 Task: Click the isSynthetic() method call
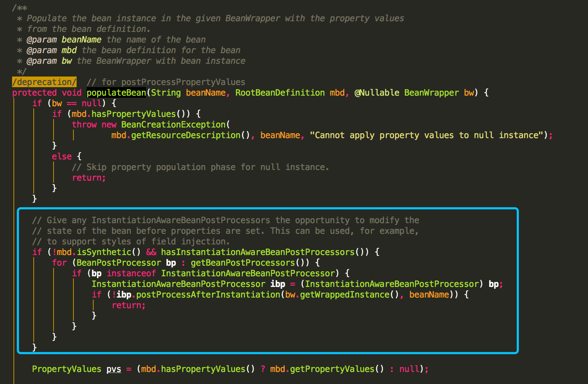point(109,252)
